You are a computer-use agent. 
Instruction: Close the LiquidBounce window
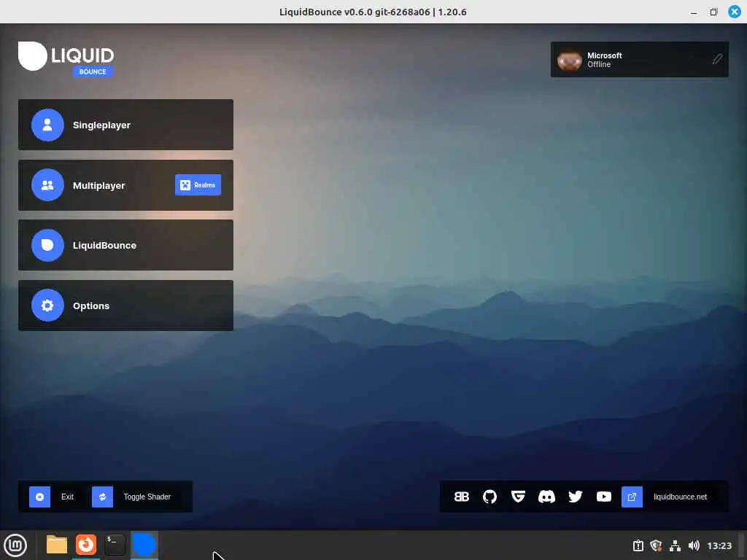pyautogui.click(x=735, y=12)
